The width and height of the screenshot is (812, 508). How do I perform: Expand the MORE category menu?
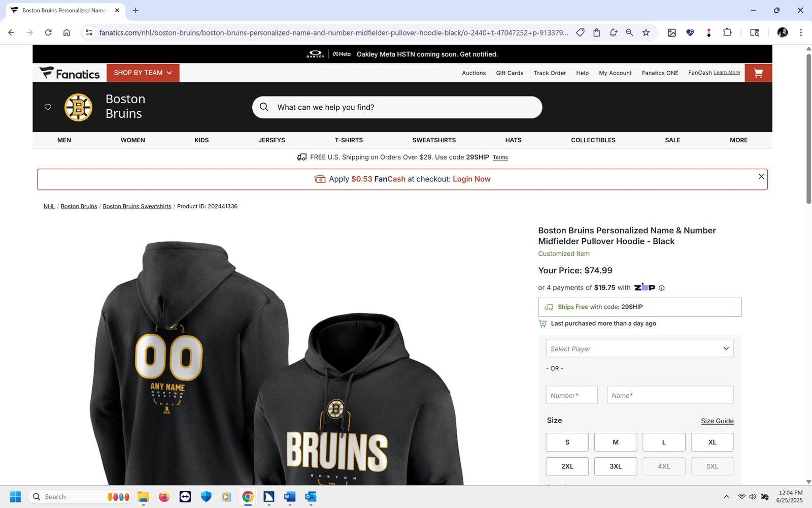pyautogui.click(x=738, y=140)
